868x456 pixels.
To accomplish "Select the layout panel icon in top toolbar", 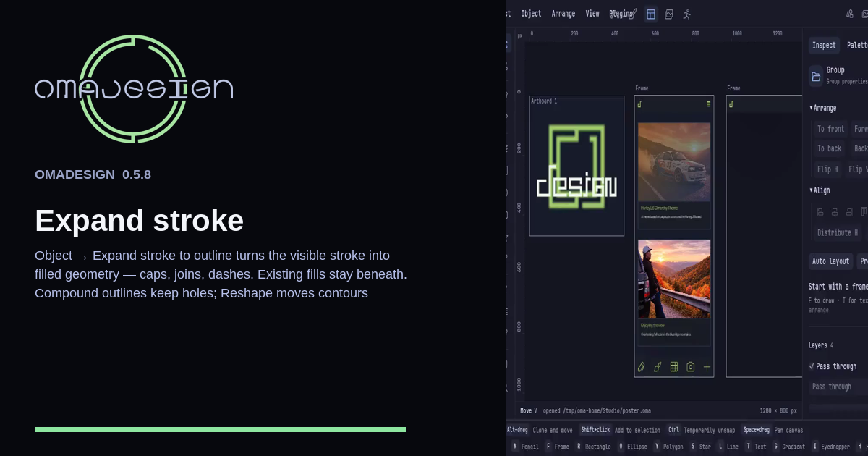I will (651, 14).
